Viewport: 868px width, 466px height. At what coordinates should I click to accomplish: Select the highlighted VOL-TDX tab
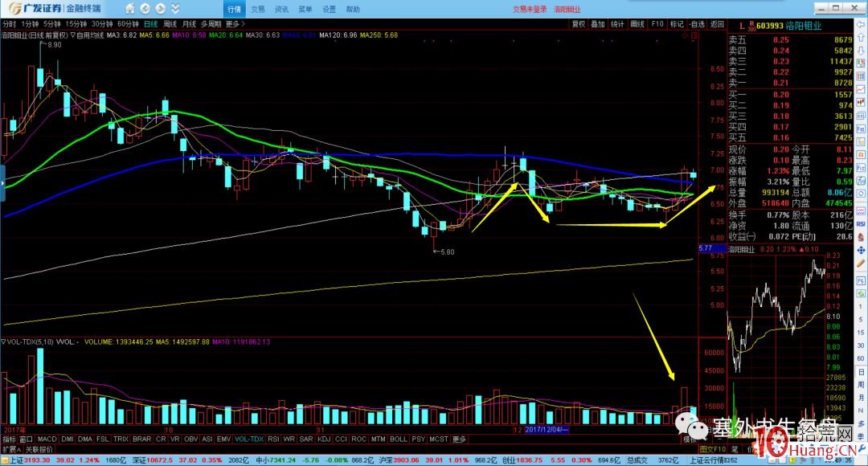pyautogui.click(x=249, y=439)
